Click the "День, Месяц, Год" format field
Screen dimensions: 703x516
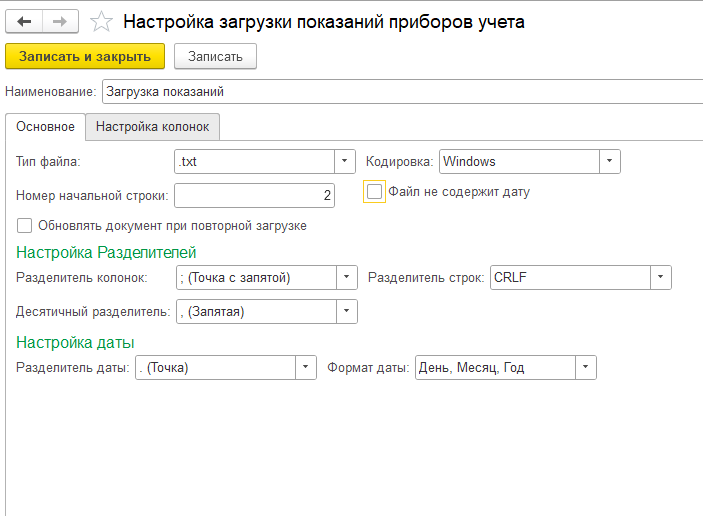point(495,368)
